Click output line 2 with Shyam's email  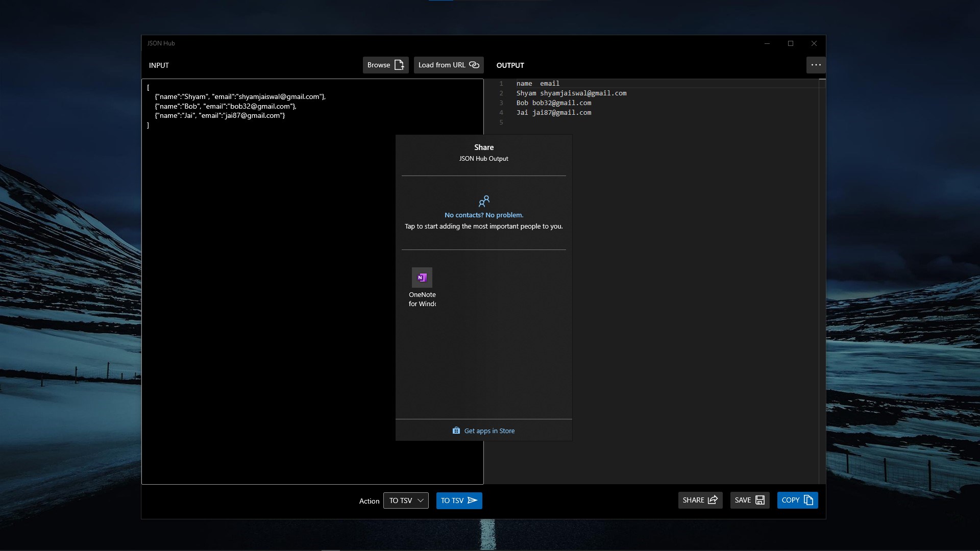(571, 93)
